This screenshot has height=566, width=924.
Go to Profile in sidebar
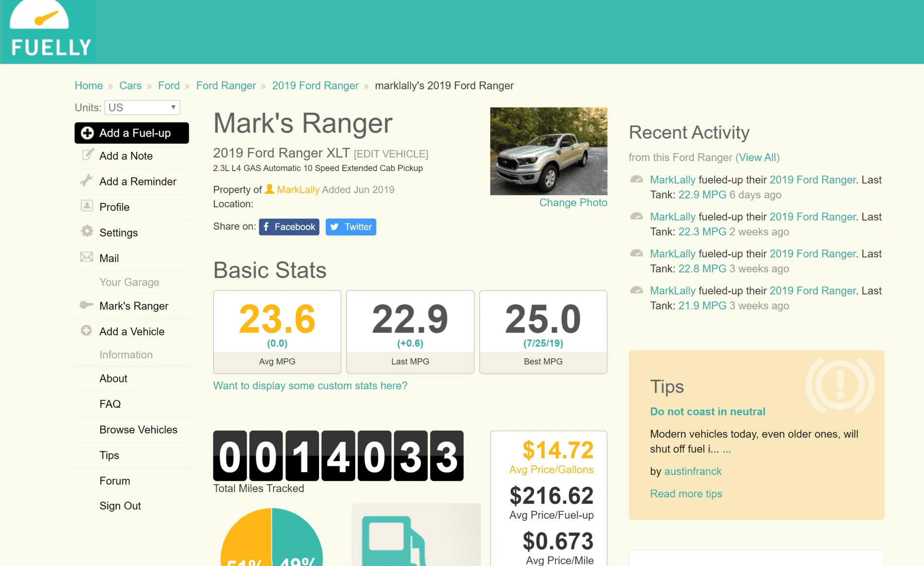pyautogui.click(x=114, y=207)
